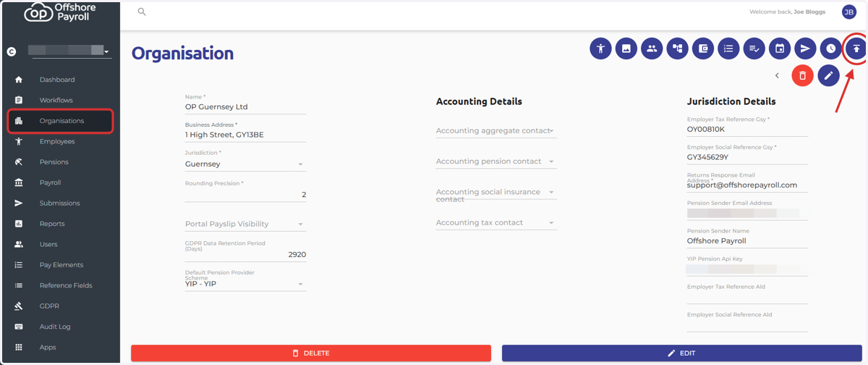Go to Dashboard in sidebar
Viewport: 868px width, 365px height.
(57, 80)
